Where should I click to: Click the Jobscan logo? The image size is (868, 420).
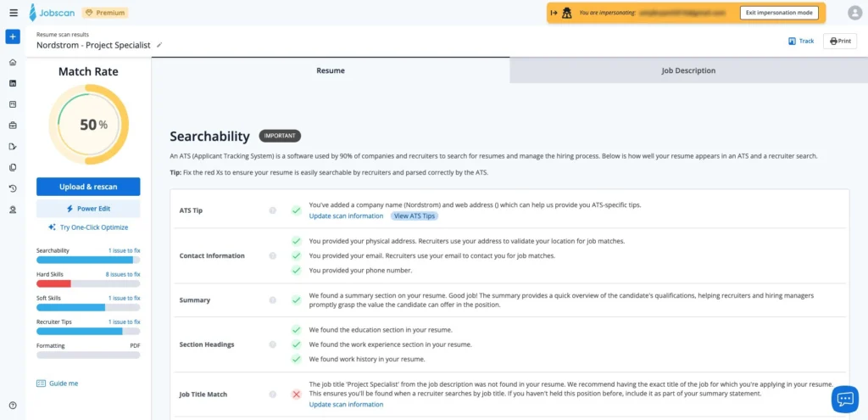pos(51,12)
